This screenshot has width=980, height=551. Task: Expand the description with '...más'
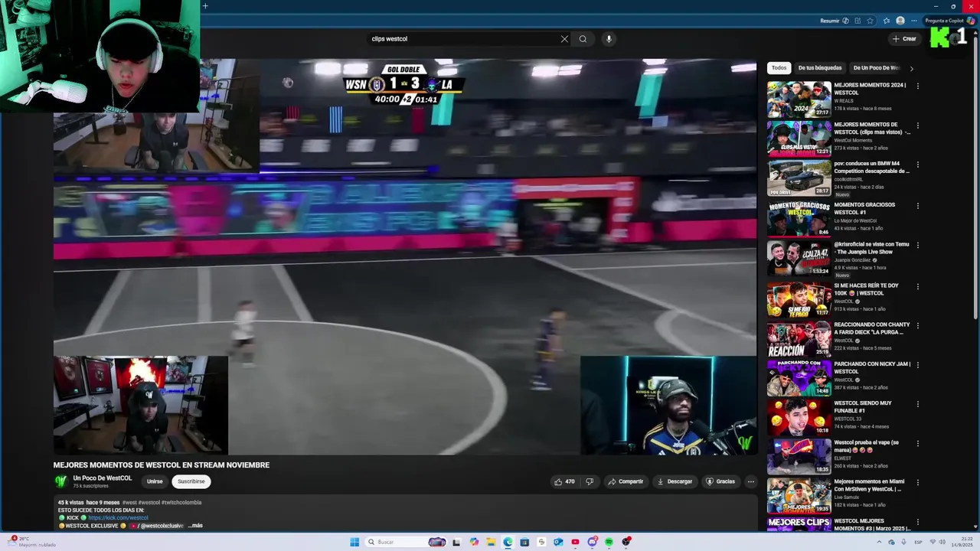pos(195,526)
